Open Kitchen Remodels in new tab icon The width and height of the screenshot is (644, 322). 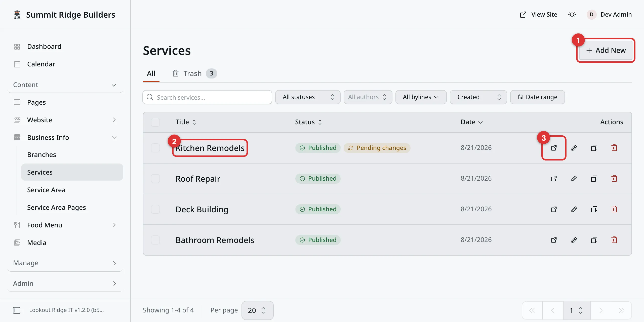(554, 148)
